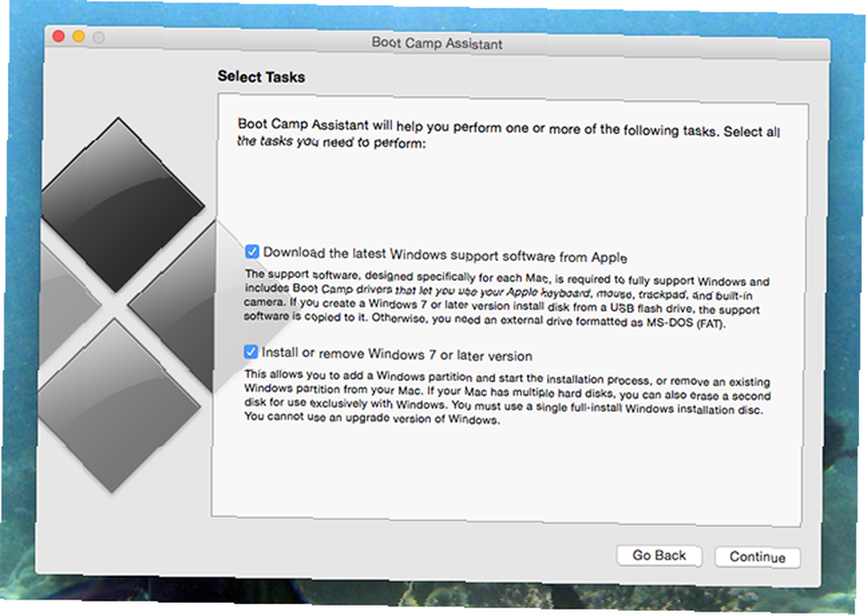This screenshot has height=616, width=867.
Task: Click the paragraph starting 'The support software, designed'
Action: 506,299
